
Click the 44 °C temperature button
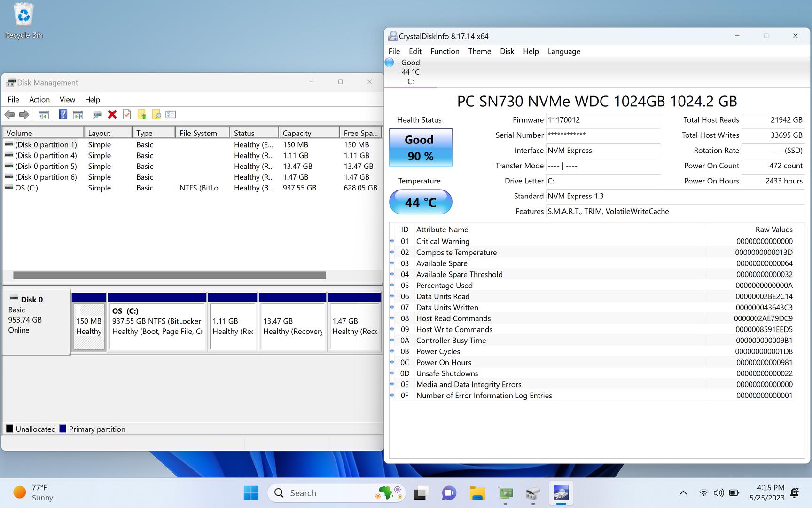[x=421, y=202]
